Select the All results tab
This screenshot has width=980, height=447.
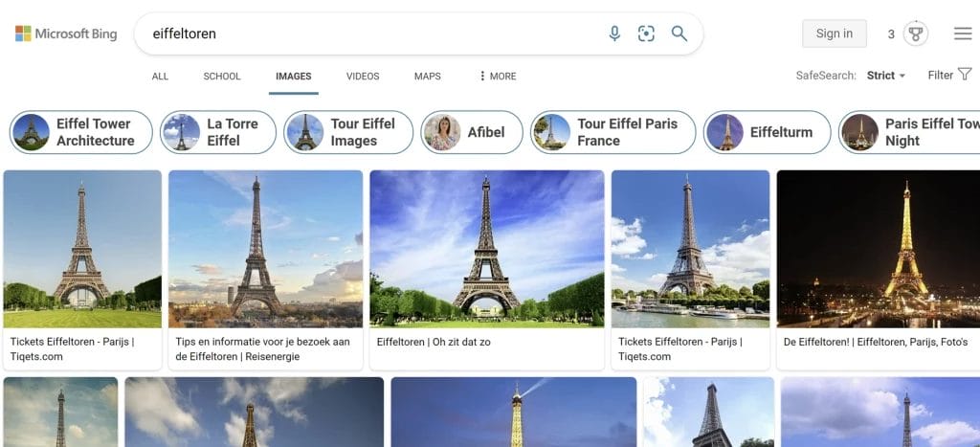(160, 77)
